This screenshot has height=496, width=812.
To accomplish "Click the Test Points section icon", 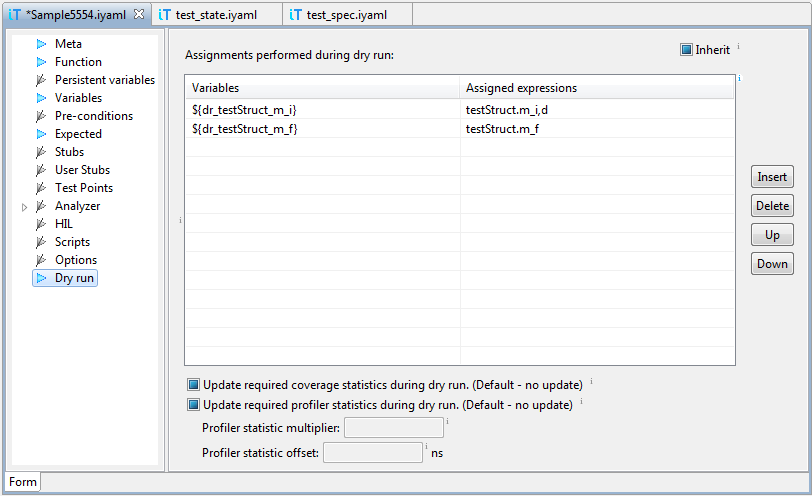I will click(x=41, y=188).
